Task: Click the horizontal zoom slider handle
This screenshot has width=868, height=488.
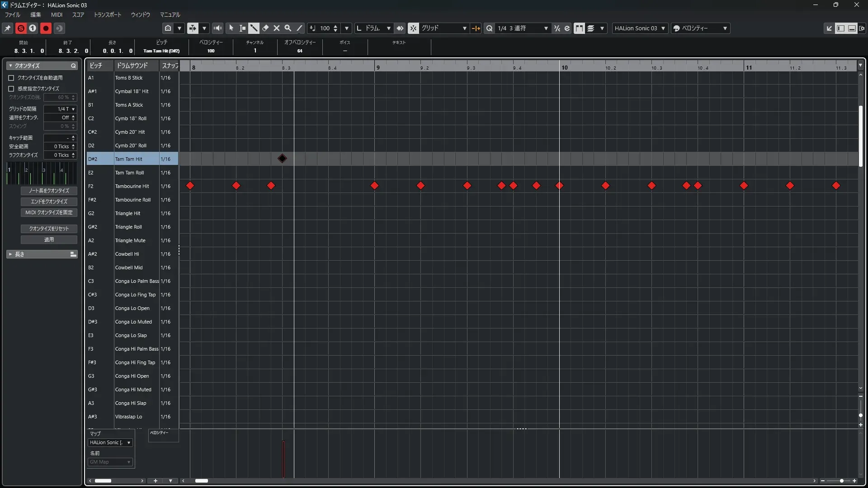Action: coord(841,481)
